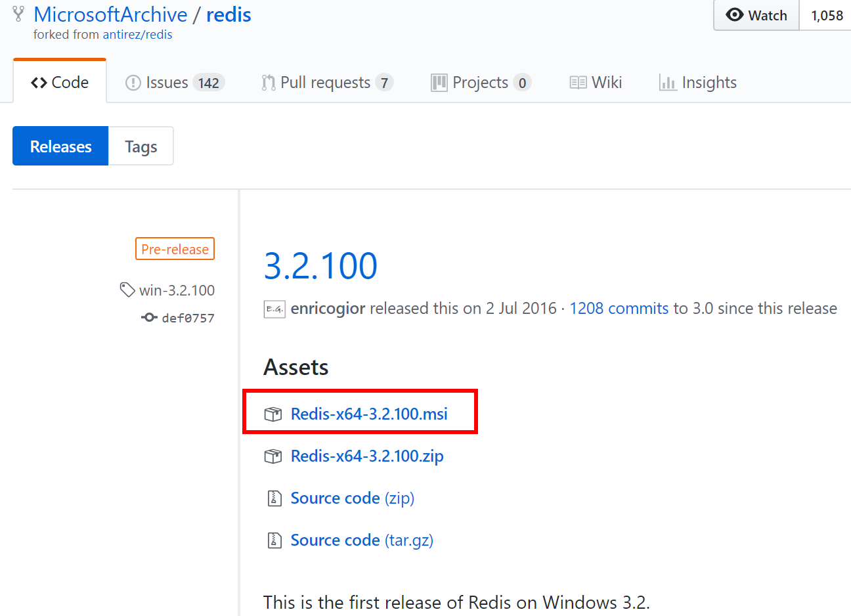
Task: Open commit def0757
Action: 188,318
